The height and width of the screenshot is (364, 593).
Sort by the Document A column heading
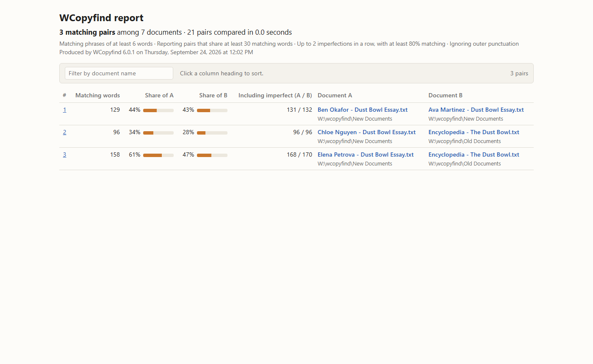tap(335, 95)
